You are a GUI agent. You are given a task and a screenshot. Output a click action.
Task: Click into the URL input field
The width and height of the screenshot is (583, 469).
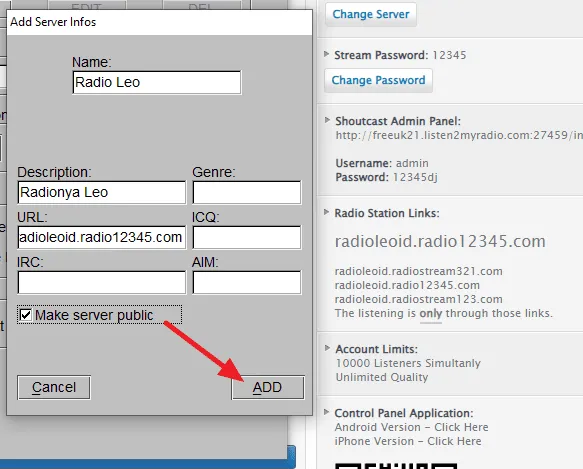(102, 237)
